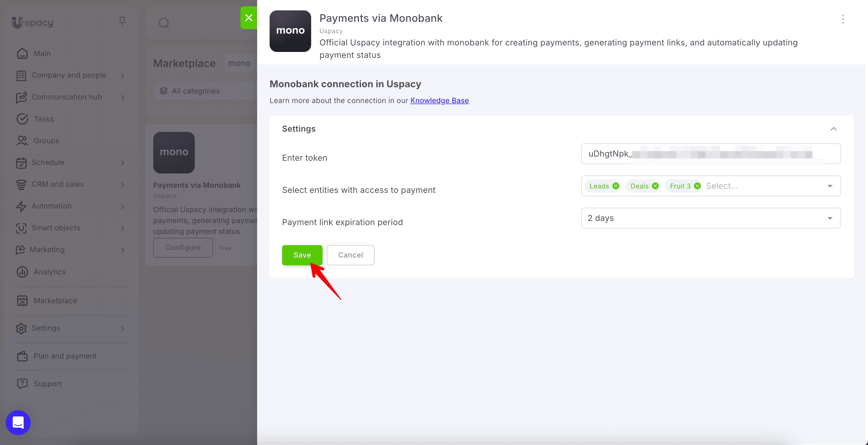Click the Marketing icon
868x445 pixels.
tap(20, 250)
